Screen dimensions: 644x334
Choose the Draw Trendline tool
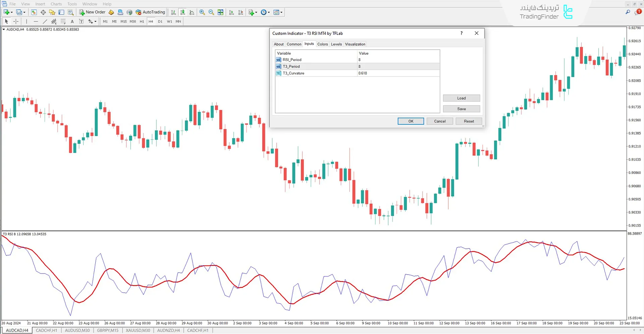tap(45, 21)
